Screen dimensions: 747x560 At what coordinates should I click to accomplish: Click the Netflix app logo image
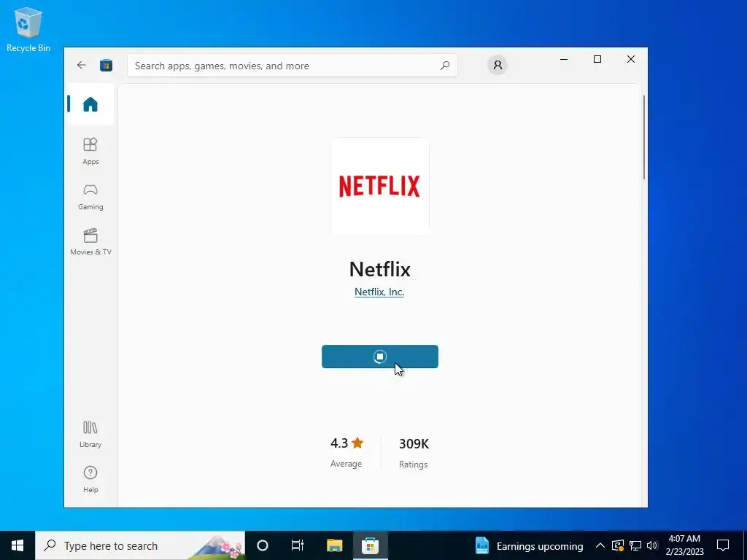click(x=380, y=186)
